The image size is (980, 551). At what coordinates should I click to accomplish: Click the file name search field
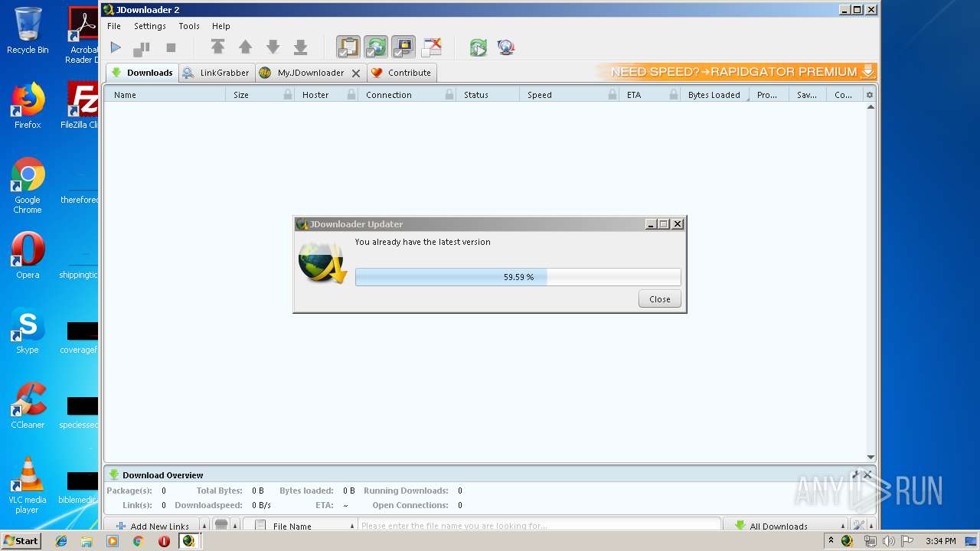point(540,526)
